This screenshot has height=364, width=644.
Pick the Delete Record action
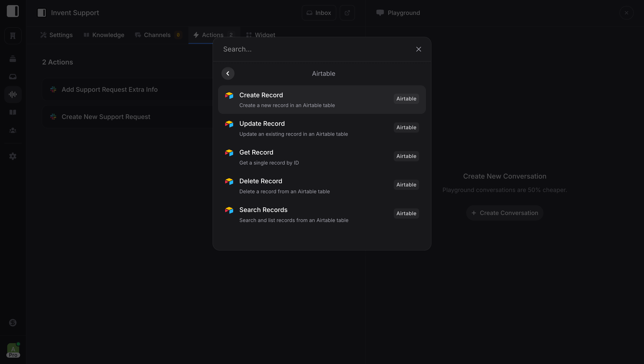[322, 186]
